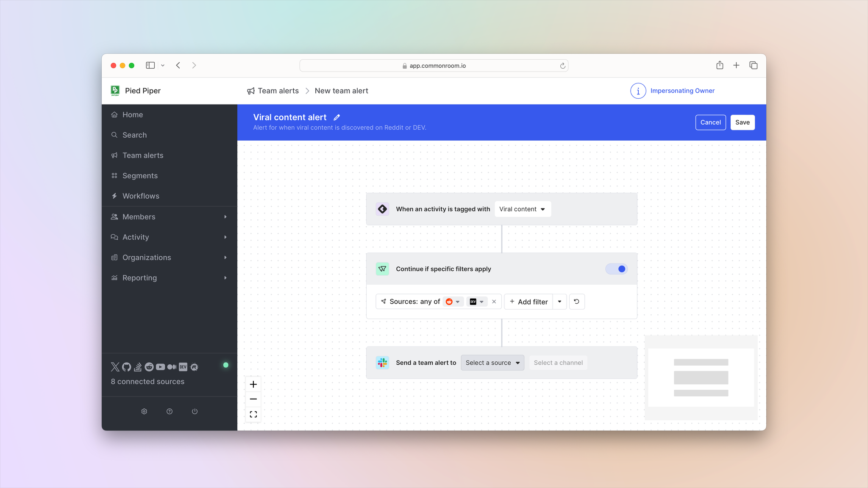Fit canvas to view icon
The height and width of the screenshot is (488, 868).
pyautogui.click(x=253, y=414)
